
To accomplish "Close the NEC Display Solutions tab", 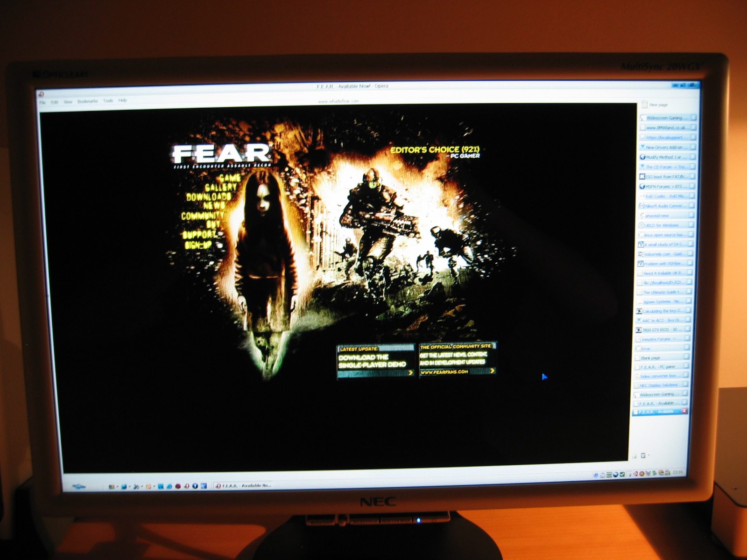I will [x=685, y=385].
